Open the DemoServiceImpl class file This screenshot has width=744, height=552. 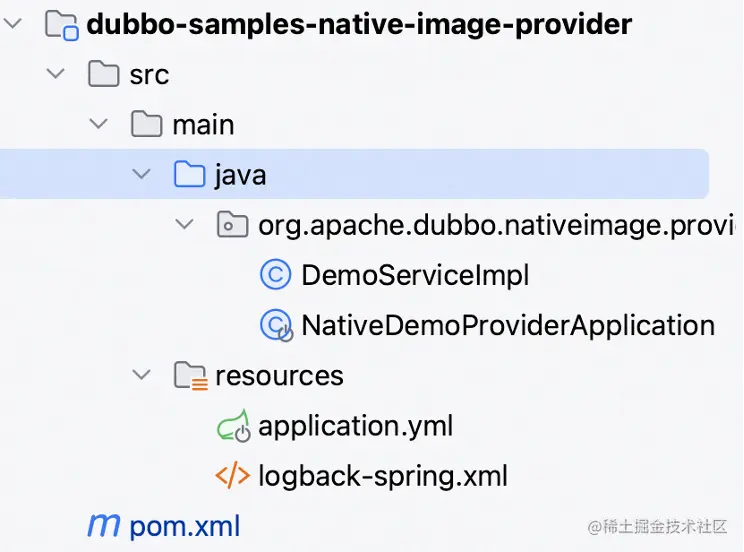pyautogui.click(x=415, y=276)
